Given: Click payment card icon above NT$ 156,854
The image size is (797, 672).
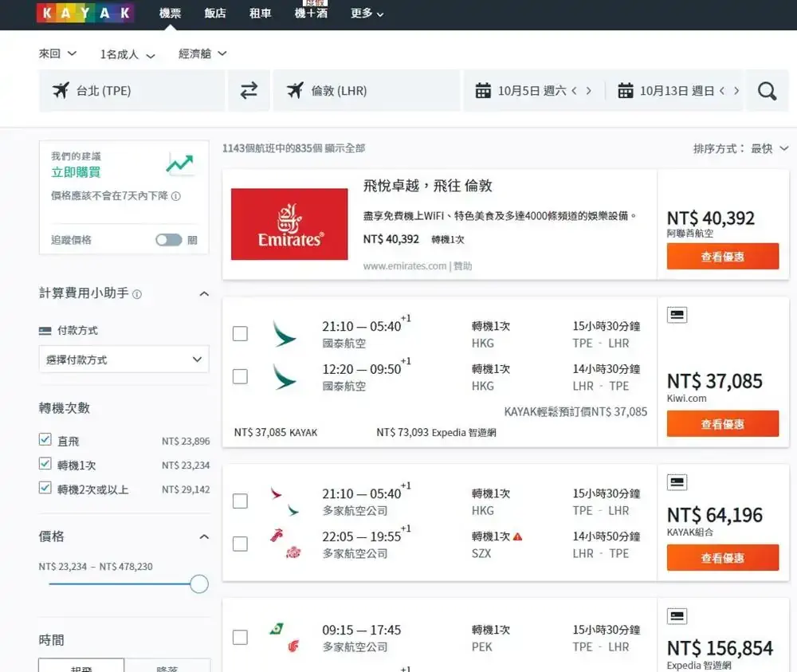Looking at the screenshot, I should click(677, 616).
